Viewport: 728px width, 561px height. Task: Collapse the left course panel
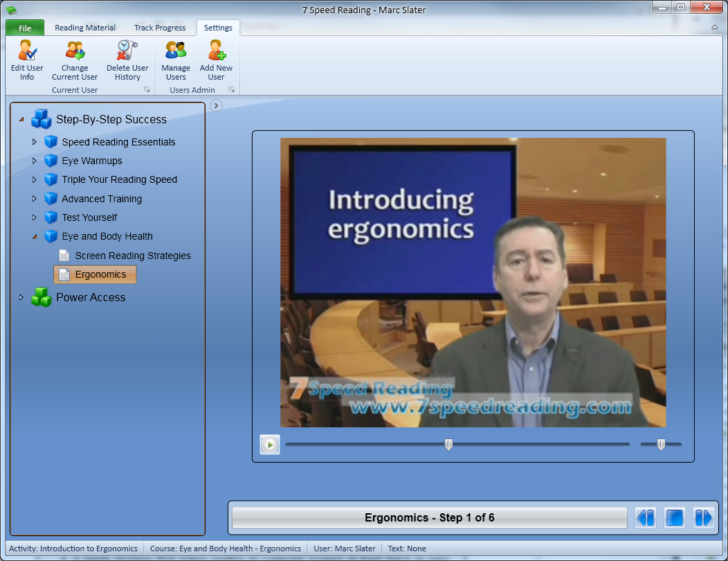coord(216,106)
